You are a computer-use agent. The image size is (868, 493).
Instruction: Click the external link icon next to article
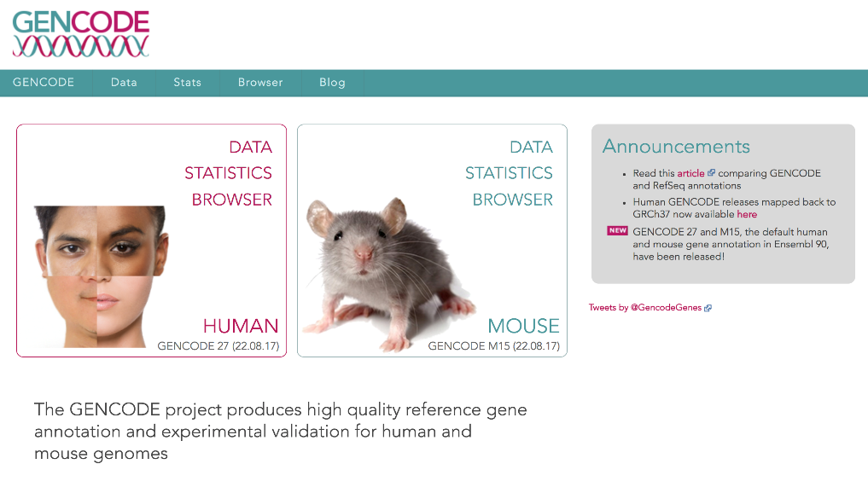tap(711, 173)
